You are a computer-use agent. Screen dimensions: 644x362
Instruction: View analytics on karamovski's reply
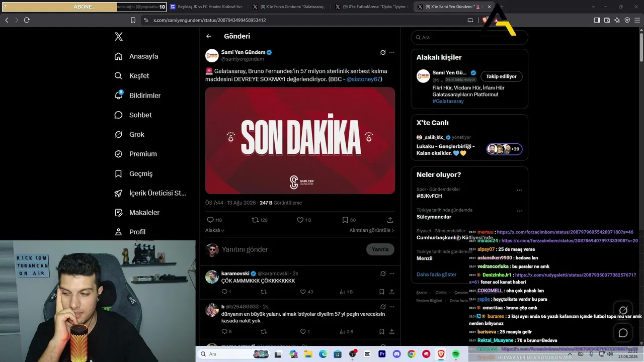point(346,292)
